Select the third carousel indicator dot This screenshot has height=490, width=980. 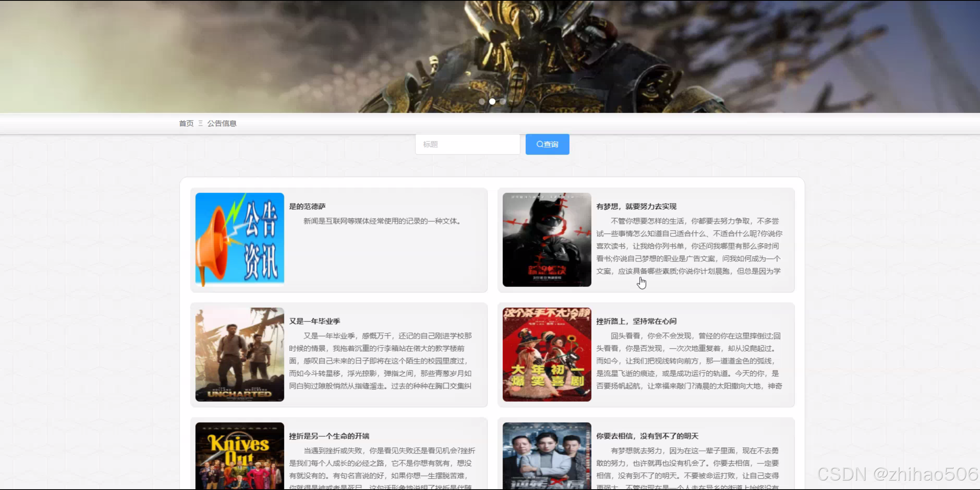[502, 101]
